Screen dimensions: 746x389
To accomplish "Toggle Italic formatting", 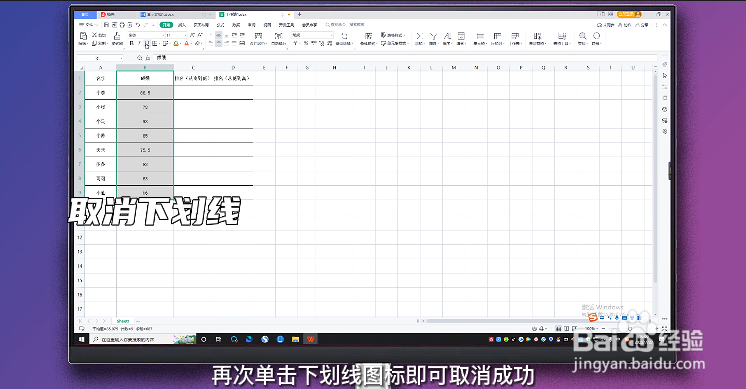I will click(139, 43).
